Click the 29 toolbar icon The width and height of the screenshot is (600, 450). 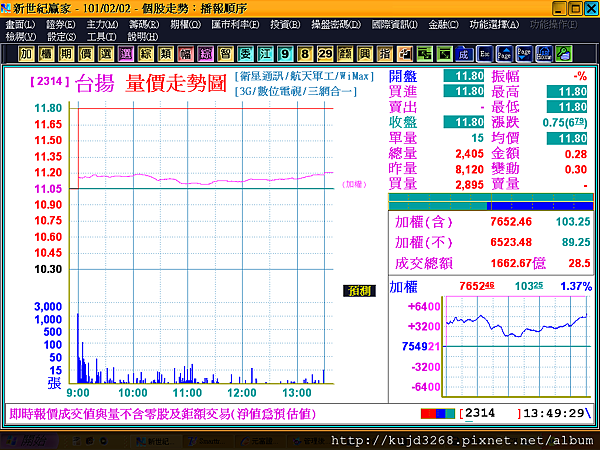[x=325, y=54]
